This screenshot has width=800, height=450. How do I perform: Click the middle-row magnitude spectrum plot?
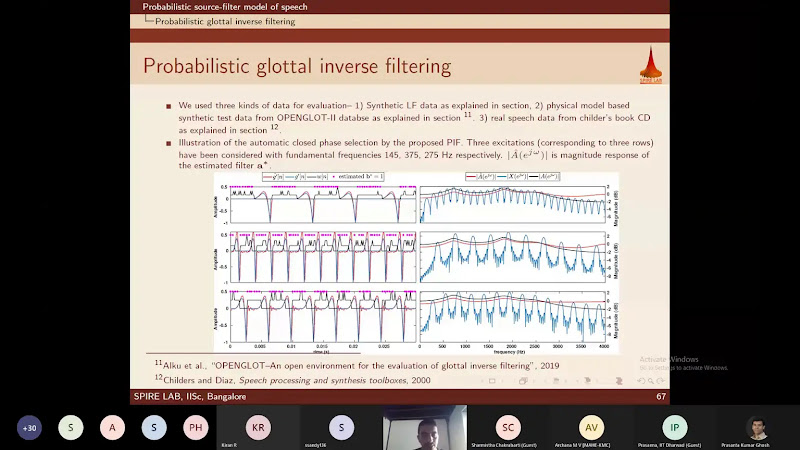(x=512, y=257)
